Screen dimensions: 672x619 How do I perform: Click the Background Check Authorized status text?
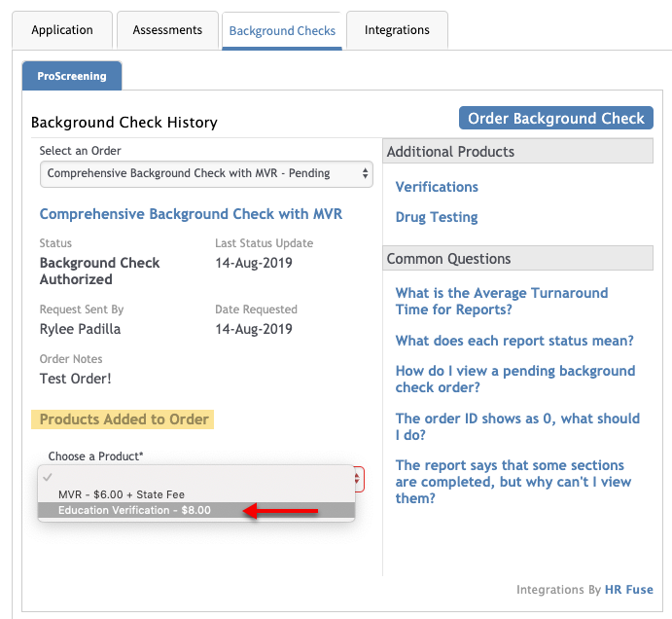pos(99,272)
